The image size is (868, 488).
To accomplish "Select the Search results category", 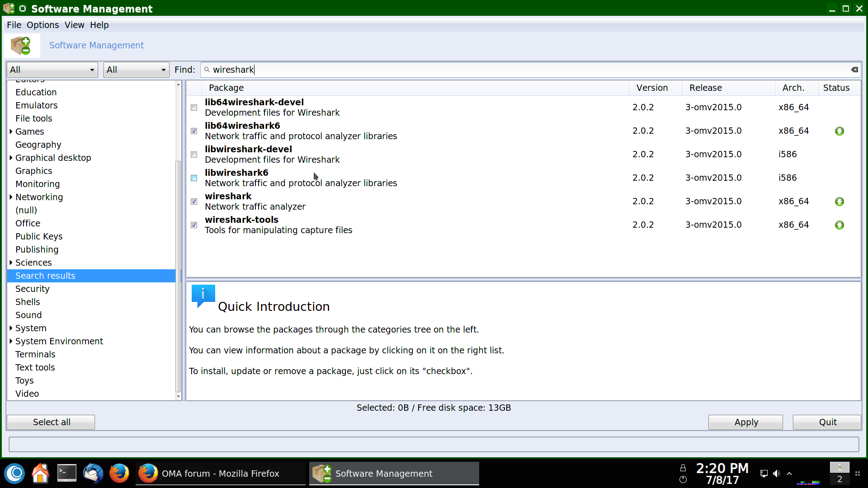I will click(x=91, y=276).
